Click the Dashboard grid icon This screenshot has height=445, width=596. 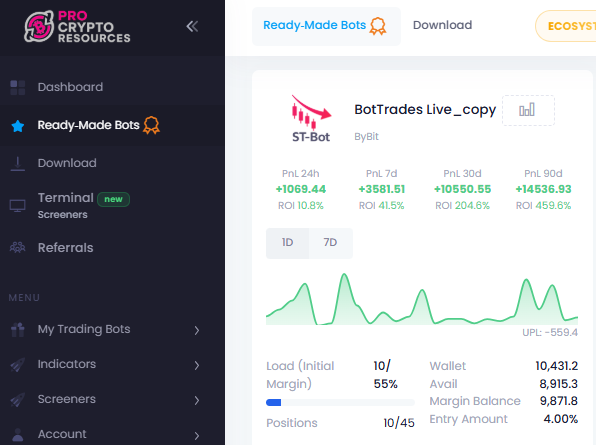pos(17,87)
